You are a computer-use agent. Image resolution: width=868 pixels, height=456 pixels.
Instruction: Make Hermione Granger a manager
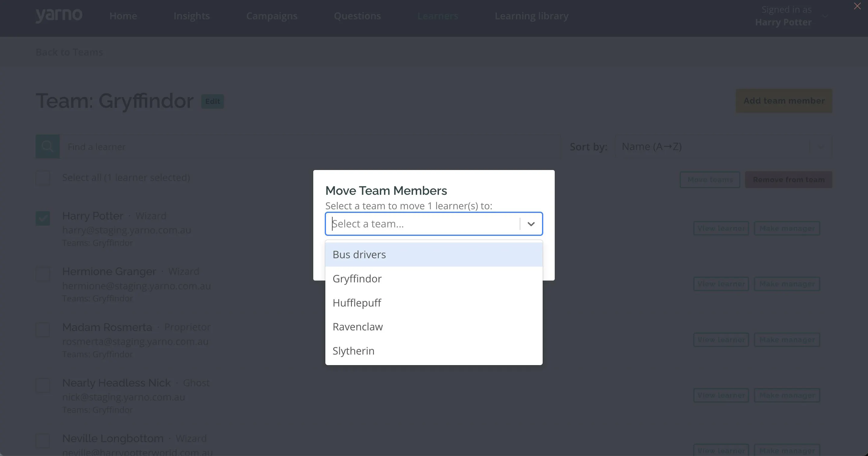(x=787, y=284)
